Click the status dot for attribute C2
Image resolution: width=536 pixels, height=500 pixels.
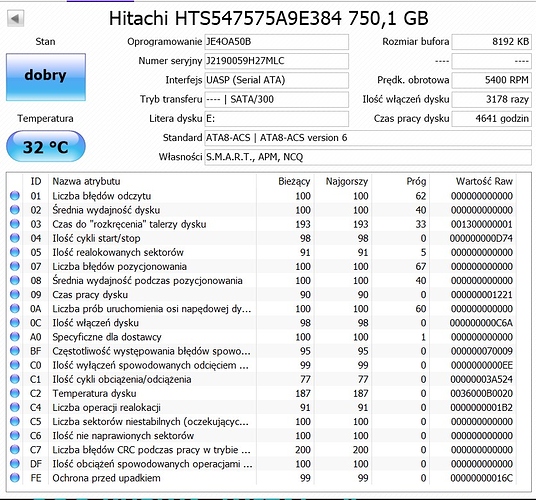pyautogui.click(x=15, y=393)
